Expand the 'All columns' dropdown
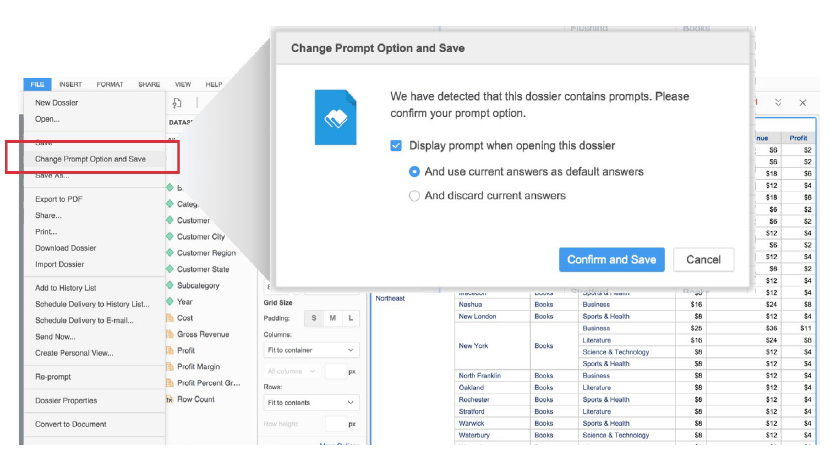832x463 pixels. click(291, 372)
